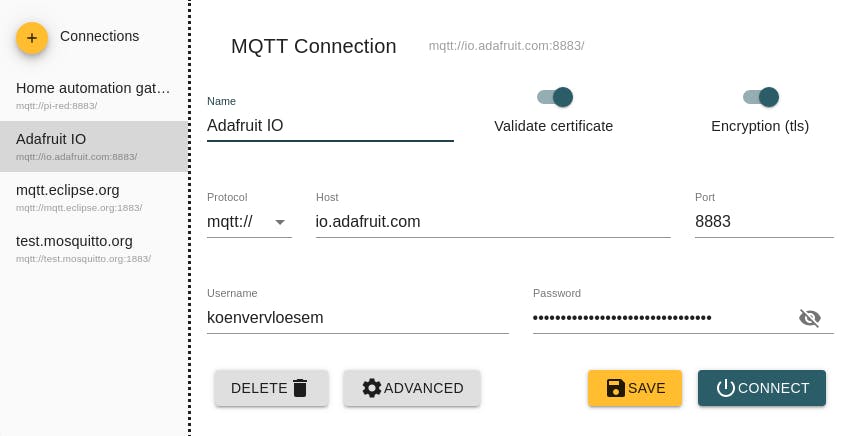Click the floppy disk Save icon
Screen dimensions: 849x436
[616, 388]
